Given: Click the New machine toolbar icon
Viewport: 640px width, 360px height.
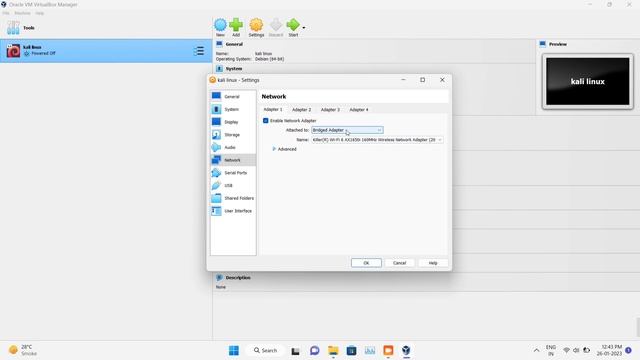Looking at the screenshot, I should [x=220, y=27].
